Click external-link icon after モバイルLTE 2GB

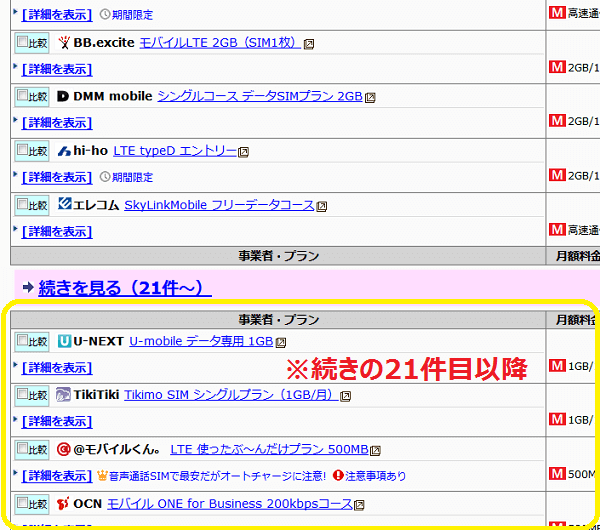pyautogui.click(x=309, y=44)
